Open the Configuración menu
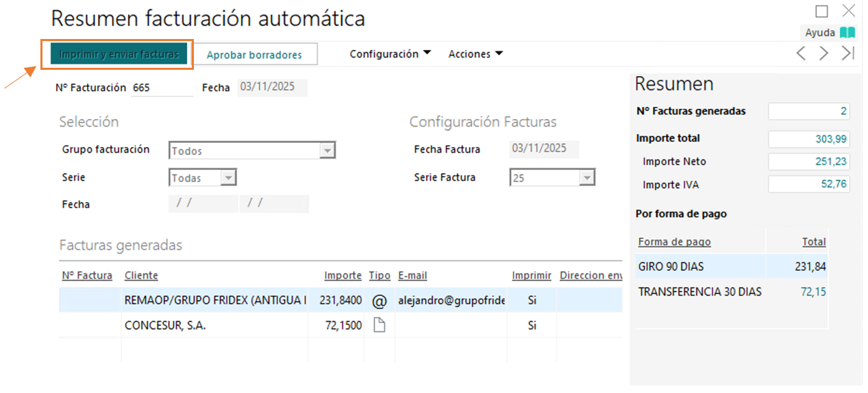 click(x=390, y=54)
